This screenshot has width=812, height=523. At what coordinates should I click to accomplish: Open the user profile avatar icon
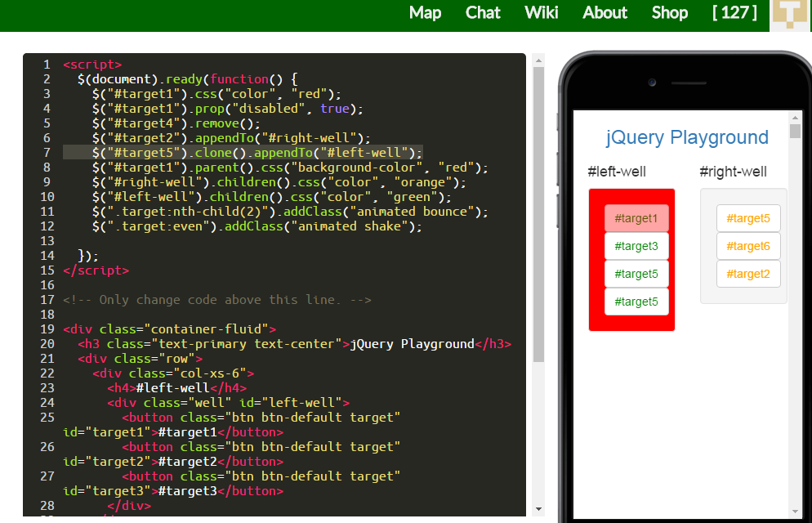[790, 15]
